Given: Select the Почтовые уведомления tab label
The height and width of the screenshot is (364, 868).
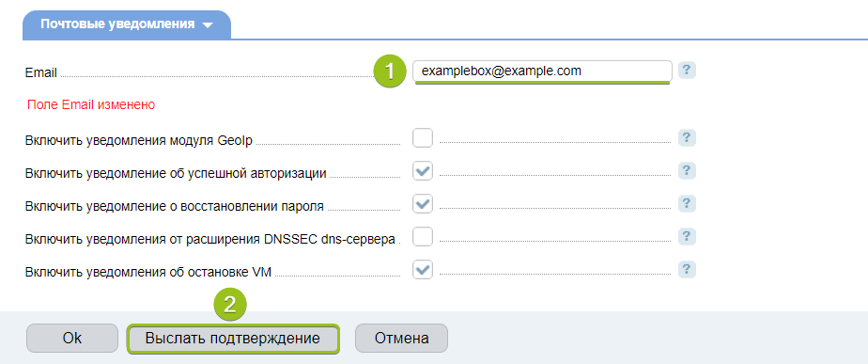Looking at the screenshot, I should [117, 24].
